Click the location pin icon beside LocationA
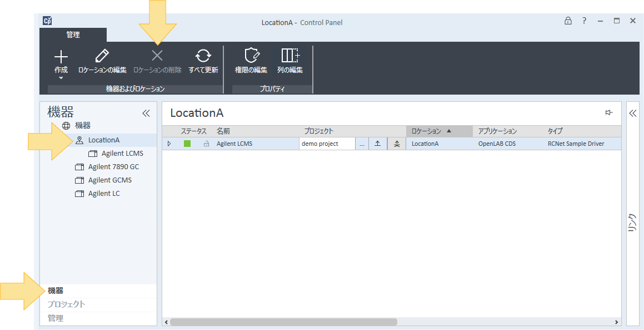The width and height of the screenshot is (644, 330). point(79,140)
